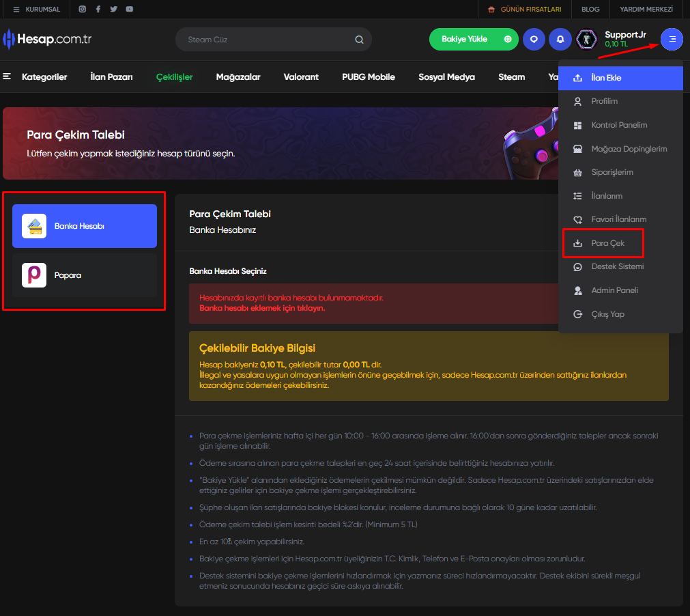
Task: Expand the Kategoriler menu
Action: [x=35, y=77]
